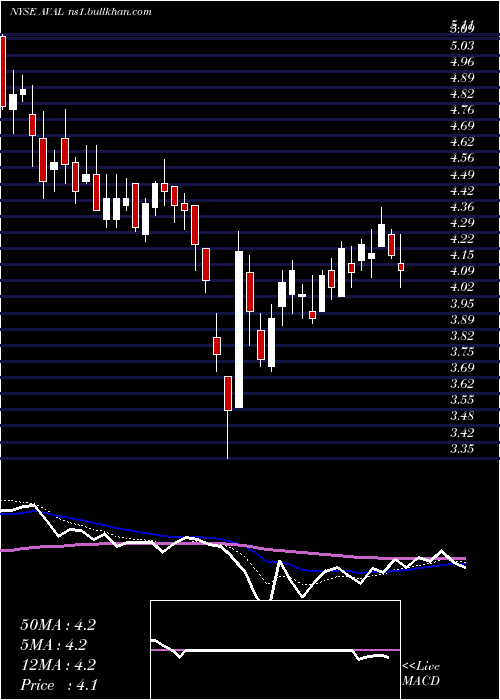This screenshot has width=500, height=700.
Task: Click the 4.96 price axis label
Action: (x=462, y=61)
